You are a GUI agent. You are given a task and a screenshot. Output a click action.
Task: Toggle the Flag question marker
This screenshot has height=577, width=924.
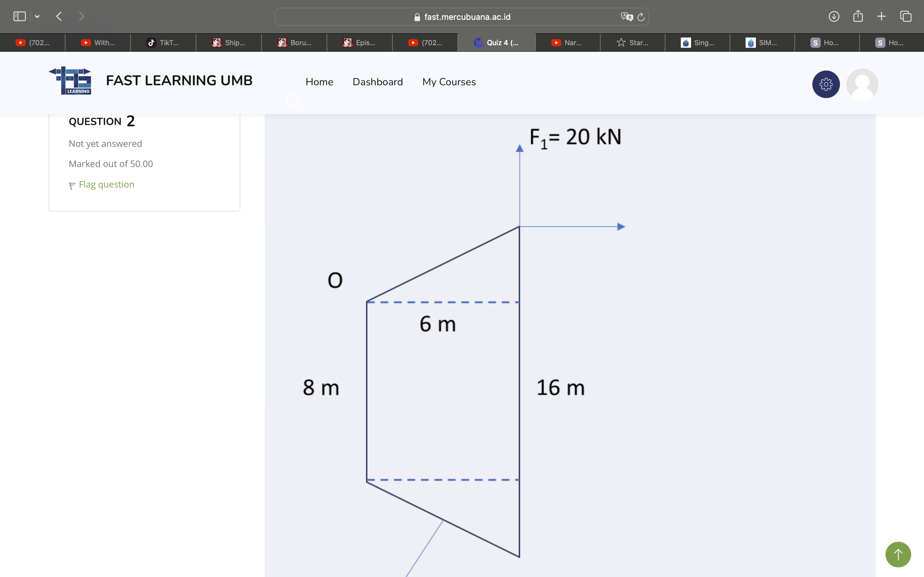[101, 184]
